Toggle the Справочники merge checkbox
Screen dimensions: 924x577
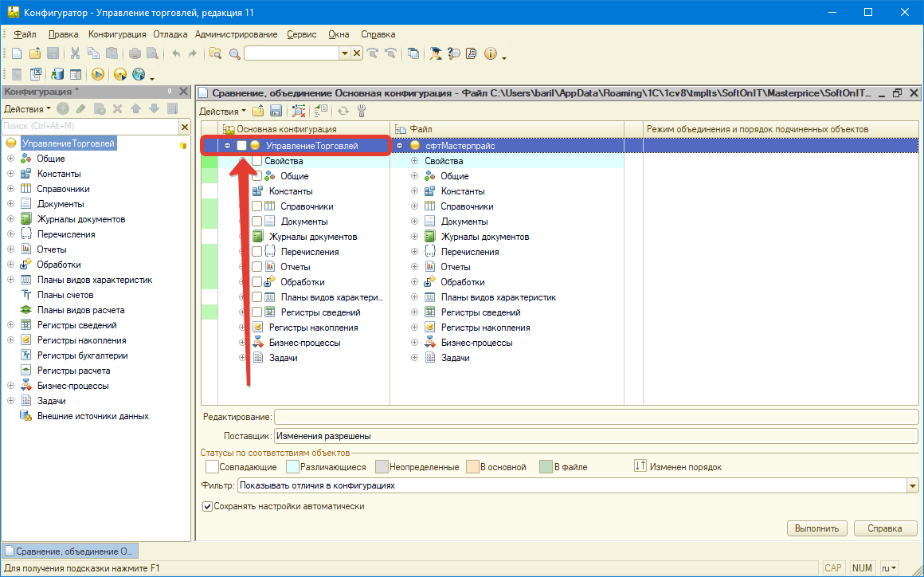(x=256, y=206)
